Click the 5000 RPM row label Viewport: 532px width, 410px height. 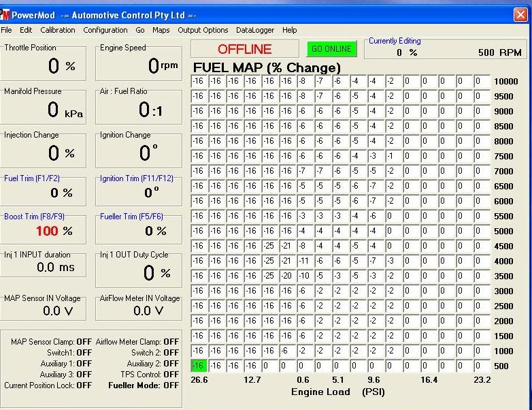point(503,231)
